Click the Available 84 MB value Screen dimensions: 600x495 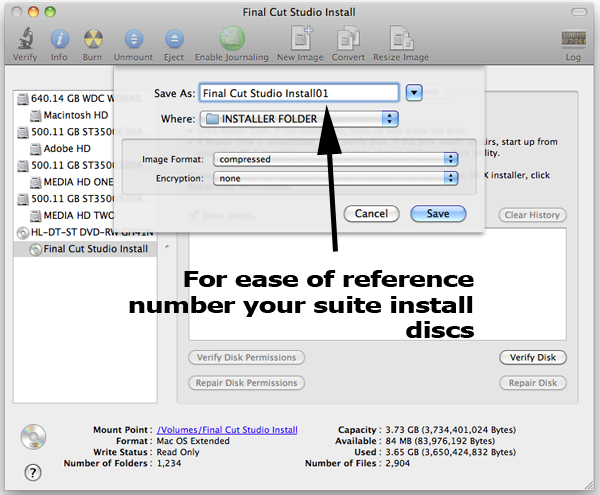tap(440, 441)
